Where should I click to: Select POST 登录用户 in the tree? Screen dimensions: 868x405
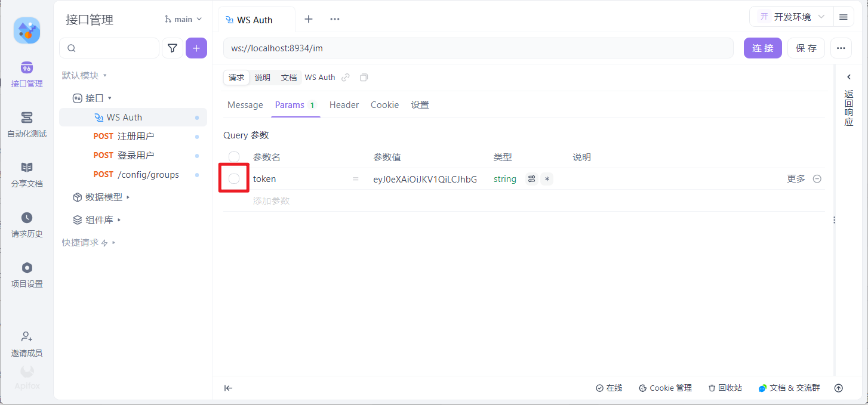point(133,156)
